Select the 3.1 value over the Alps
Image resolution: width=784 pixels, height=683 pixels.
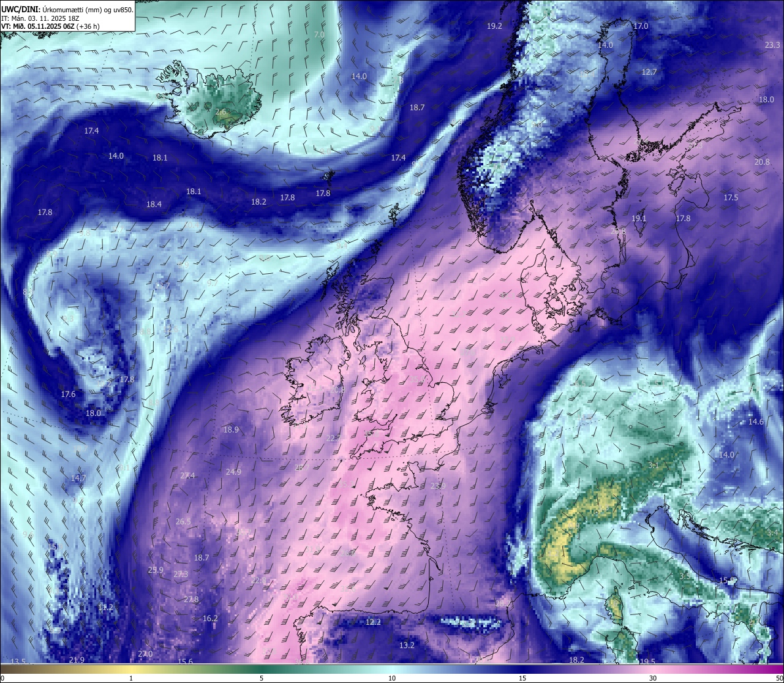point(653,466)
